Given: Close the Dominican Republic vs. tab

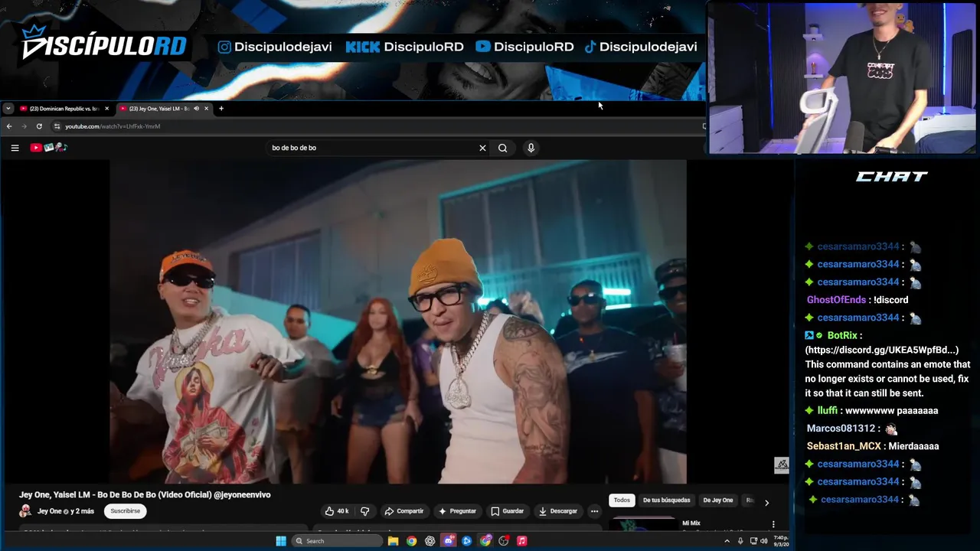Looking at the screenshot, I should (106, 109).
